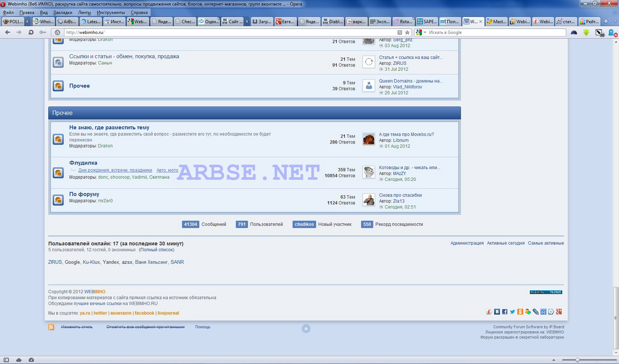This screenshot has width=619, height=364.
Task: Open the Справка menu
Action: [139, 13]
